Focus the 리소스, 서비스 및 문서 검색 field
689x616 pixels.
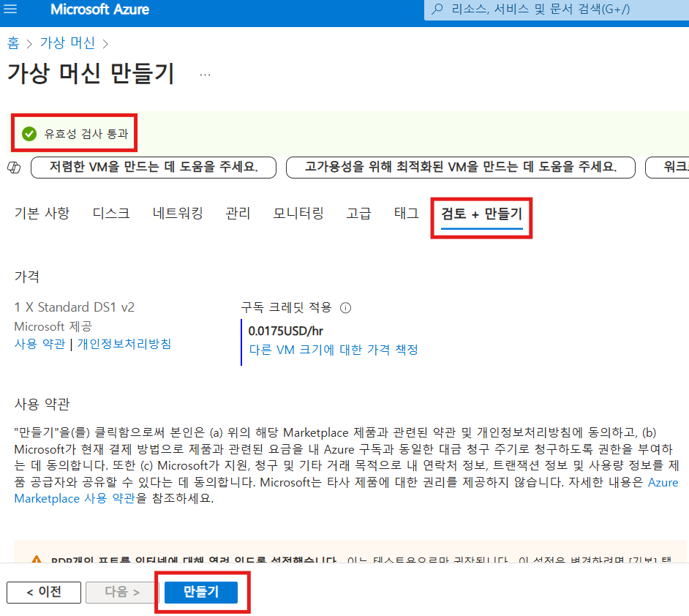click(557, 10)
